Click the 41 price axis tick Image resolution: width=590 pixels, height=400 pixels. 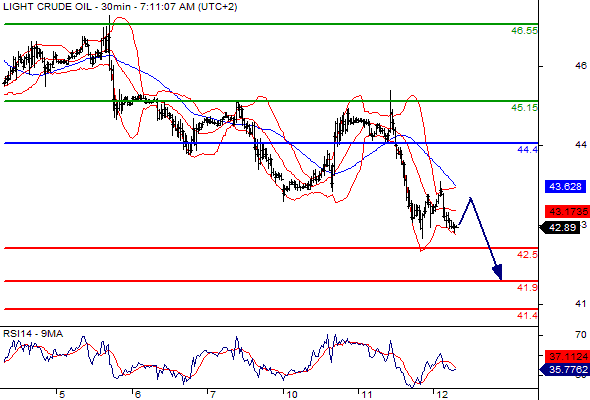(x=581, y=304)
